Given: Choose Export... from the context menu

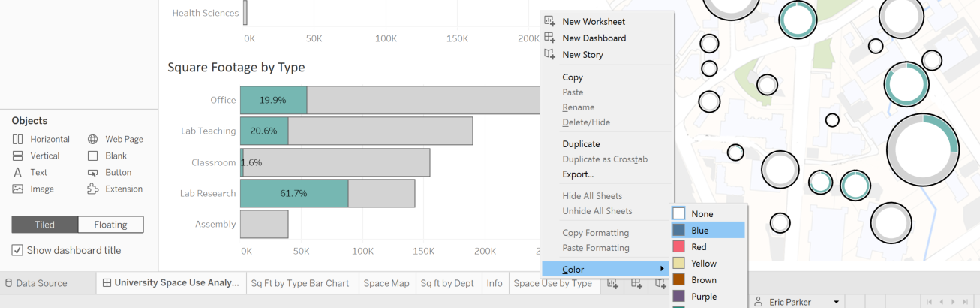Looking at the screenshot, I should tap(578, 174).
